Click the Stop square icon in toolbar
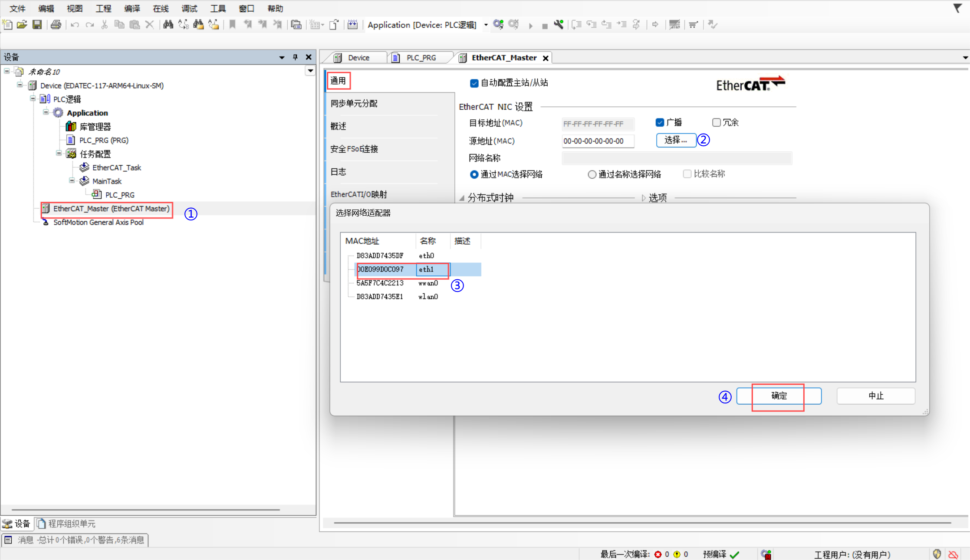 (x=545, y=26)
